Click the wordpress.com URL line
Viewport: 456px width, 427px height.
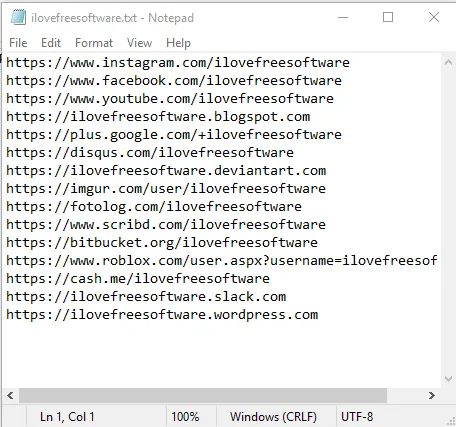(162, 315)
